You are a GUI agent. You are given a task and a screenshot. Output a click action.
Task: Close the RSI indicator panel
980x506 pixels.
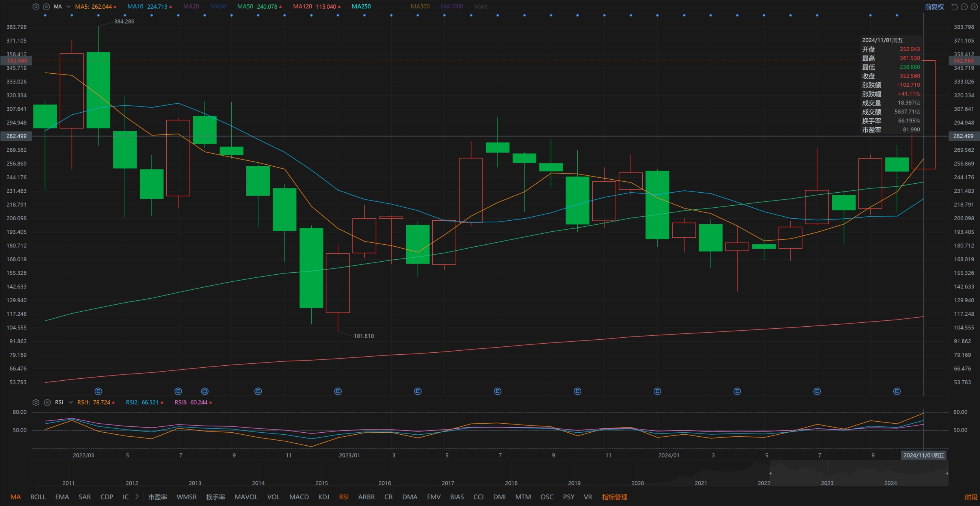click(x=47, y=402)
